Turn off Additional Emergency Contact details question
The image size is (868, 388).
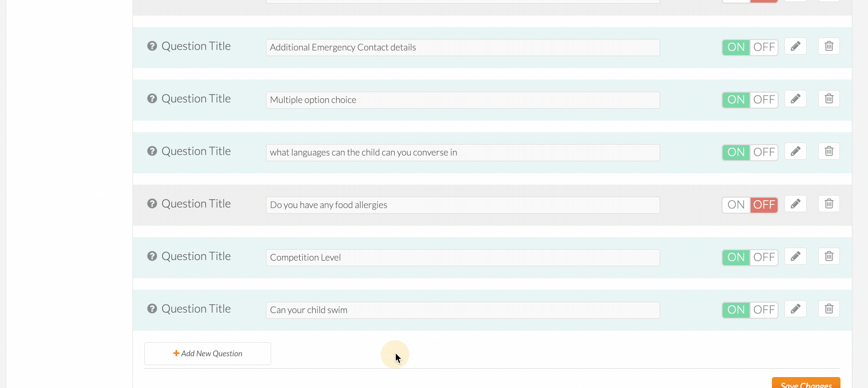click(764, 47)
